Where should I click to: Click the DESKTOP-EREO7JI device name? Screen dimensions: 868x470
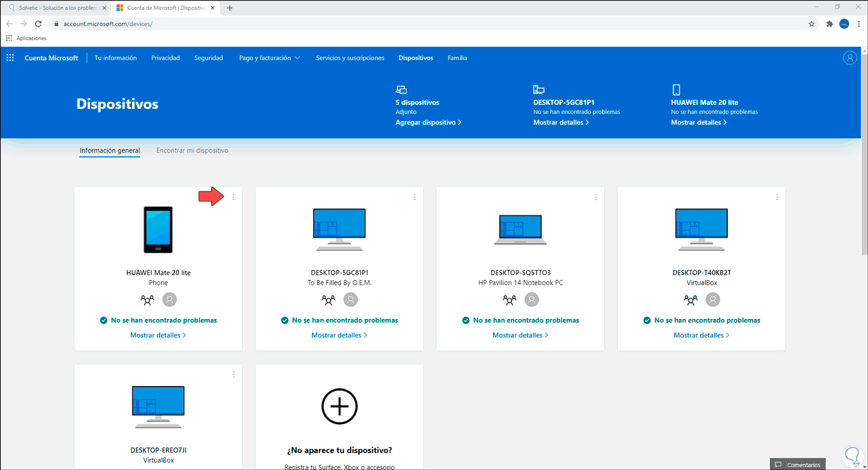click(158, 450)
